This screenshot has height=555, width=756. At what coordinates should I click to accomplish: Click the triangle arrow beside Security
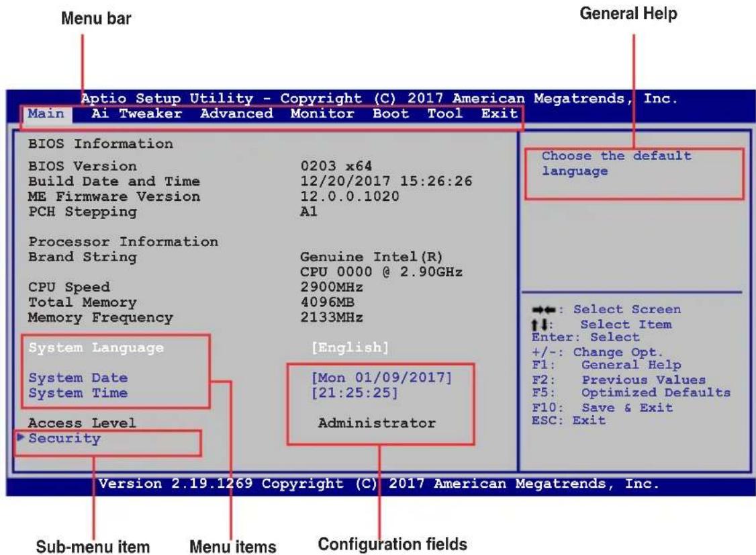click(x=20, y=437)
